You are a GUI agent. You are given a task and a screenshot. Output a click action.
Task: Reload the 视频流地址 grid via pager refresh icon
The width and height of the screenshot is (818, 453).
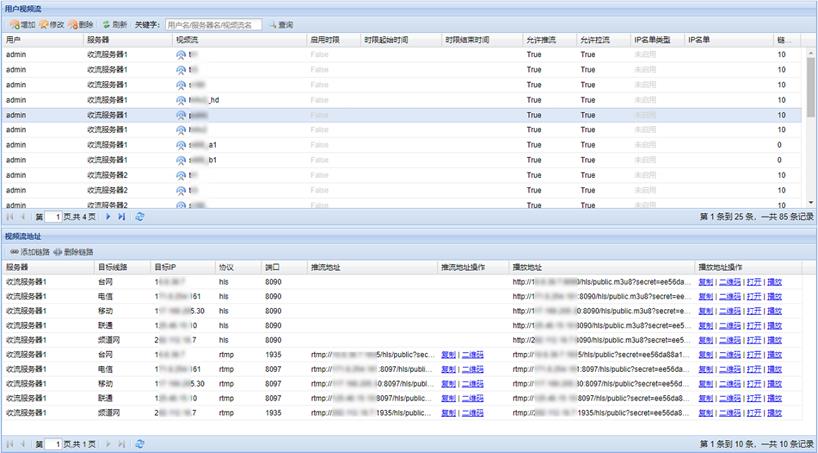pos(139,444)
